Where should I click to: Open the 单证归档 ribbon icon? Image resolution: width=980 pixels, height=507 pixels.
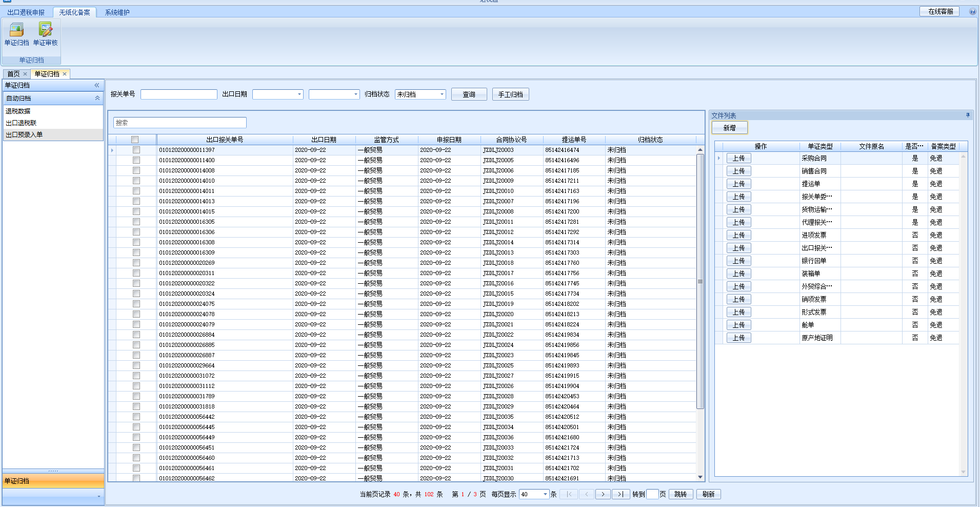(x=16, y=34)
